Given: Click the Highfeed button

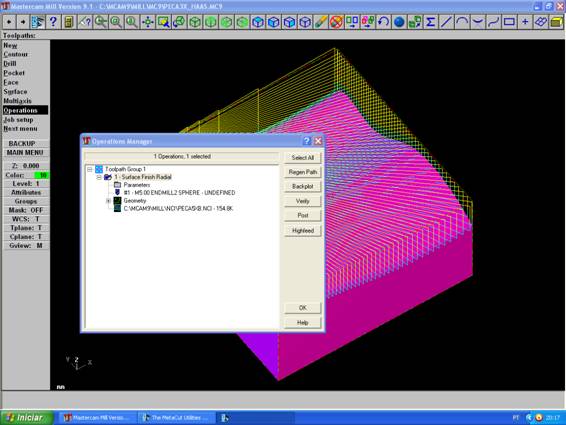Looking at the screenshot, I should point(302,230).
